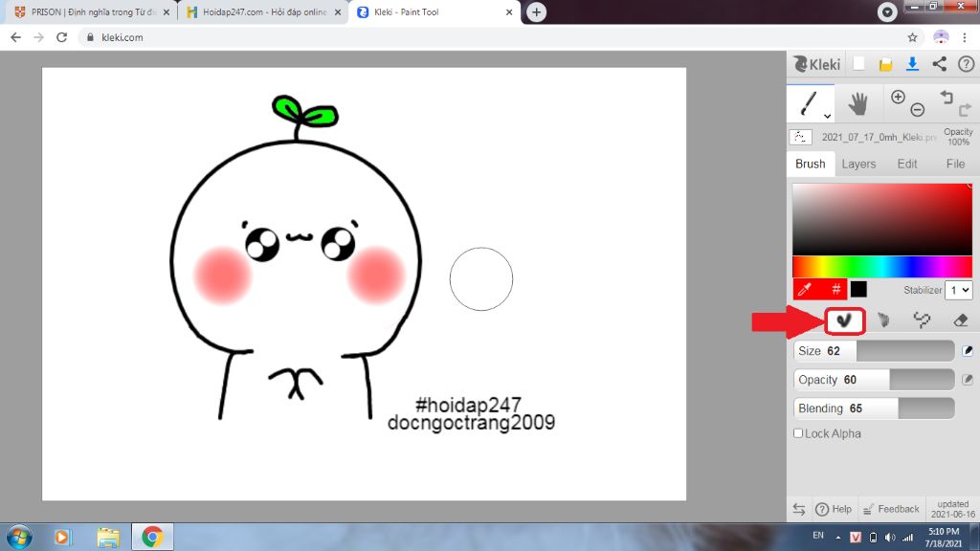Pick a shade in the color gradient box

(882, 219)
